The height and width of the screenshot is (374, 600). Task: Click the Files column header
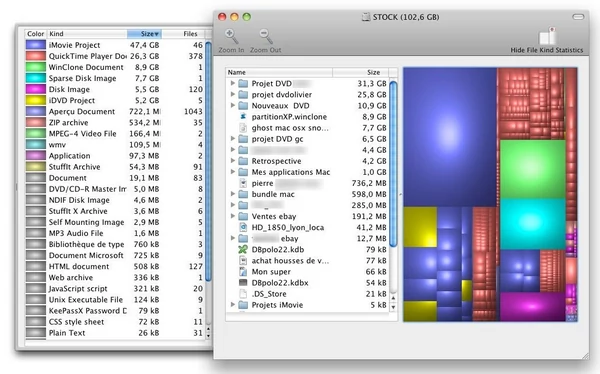(183, 34)
